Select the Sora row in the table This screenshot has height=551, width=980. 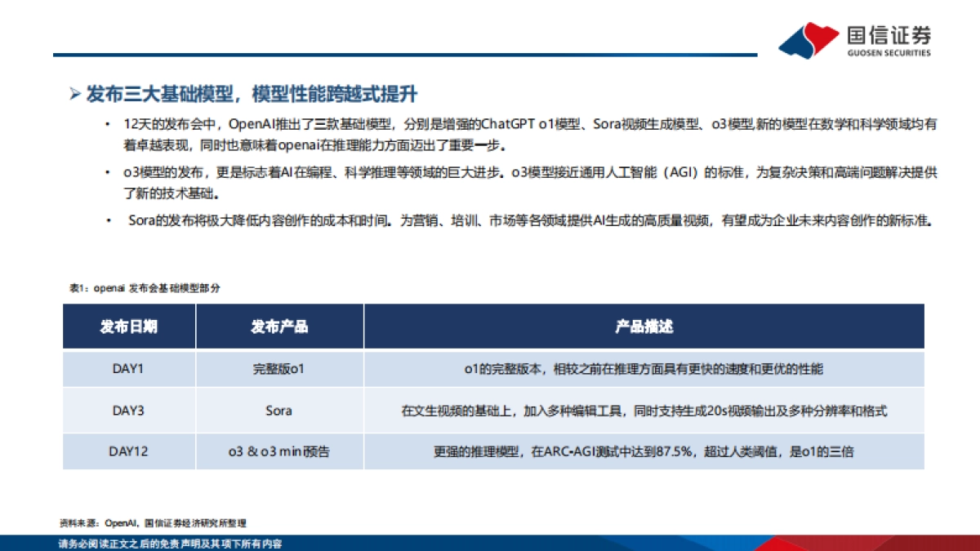coord(279,411)
